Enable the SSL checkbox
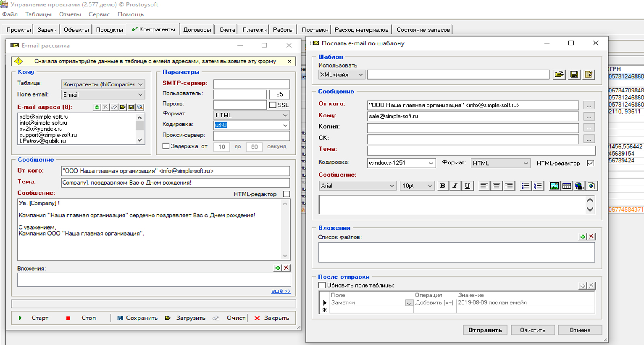 coord(272,105)
